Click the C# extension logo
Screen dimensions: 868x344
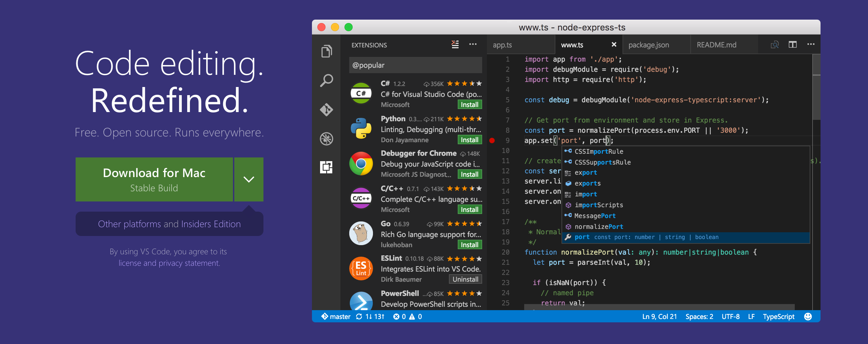361,93
